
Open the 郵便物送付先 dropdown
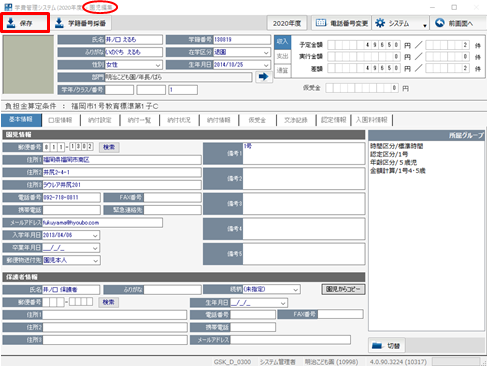(95, 260)
